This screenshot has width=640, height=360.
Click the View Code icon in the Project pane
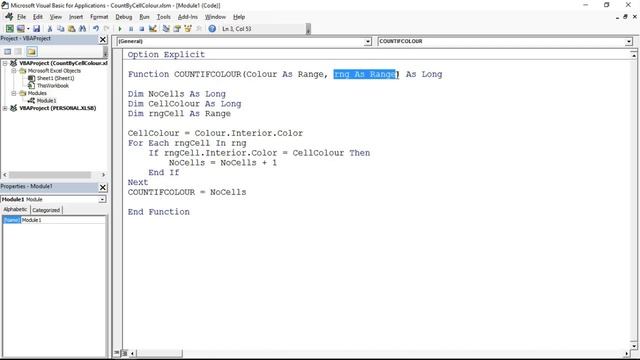pos(7,51)
